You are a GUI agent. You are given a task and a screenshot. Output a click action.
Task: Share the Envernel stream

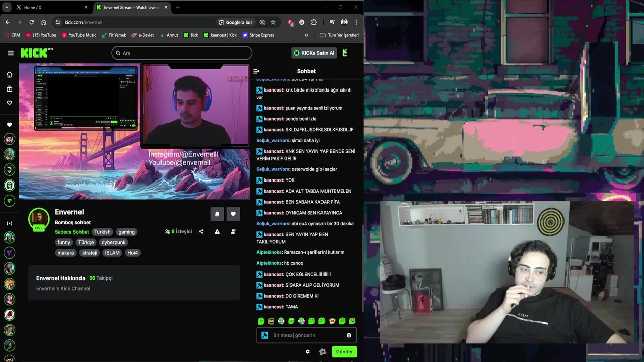click(x=201, y=232)
